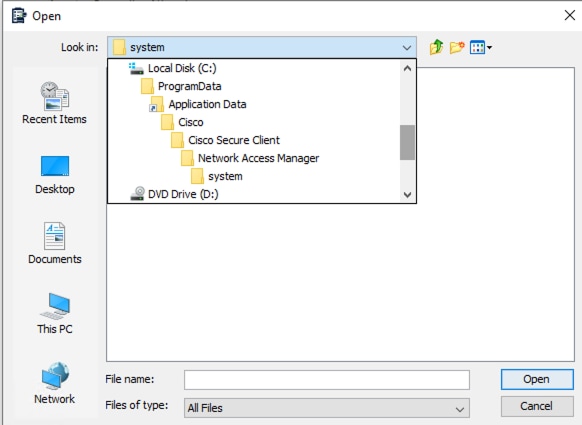Click the dropdown list scroll up arrow
582x425 pixels.
(407, 68)
